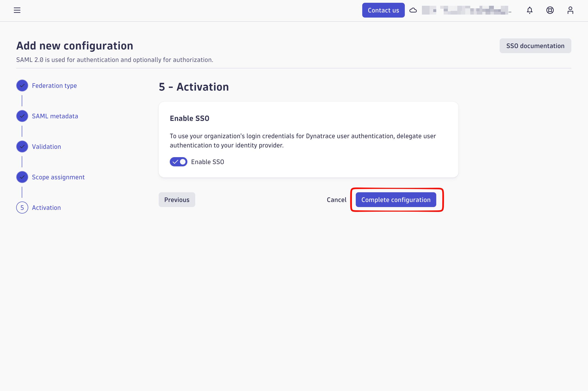The width and height of the screenshot is (588, 391).
Task: Open SSO documentation
Action: (535, 46)
